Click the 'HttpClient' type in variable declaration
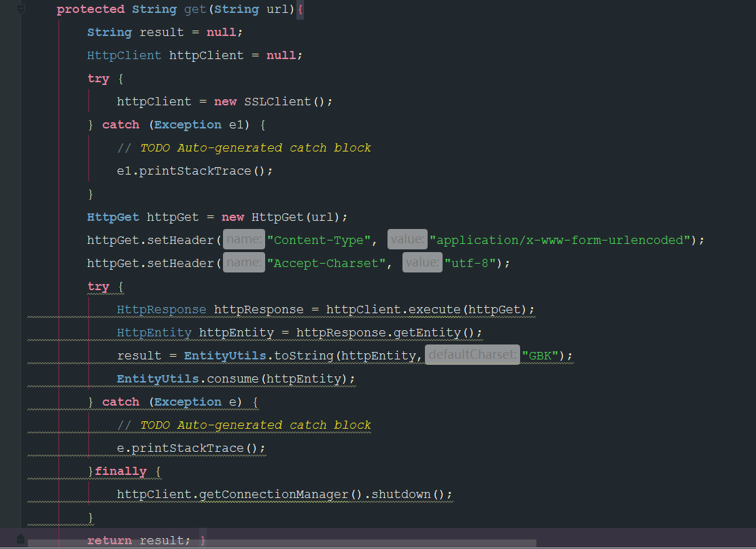Viewport: 756px width, 549px height. pyautogui.click(x=124, y=56)
